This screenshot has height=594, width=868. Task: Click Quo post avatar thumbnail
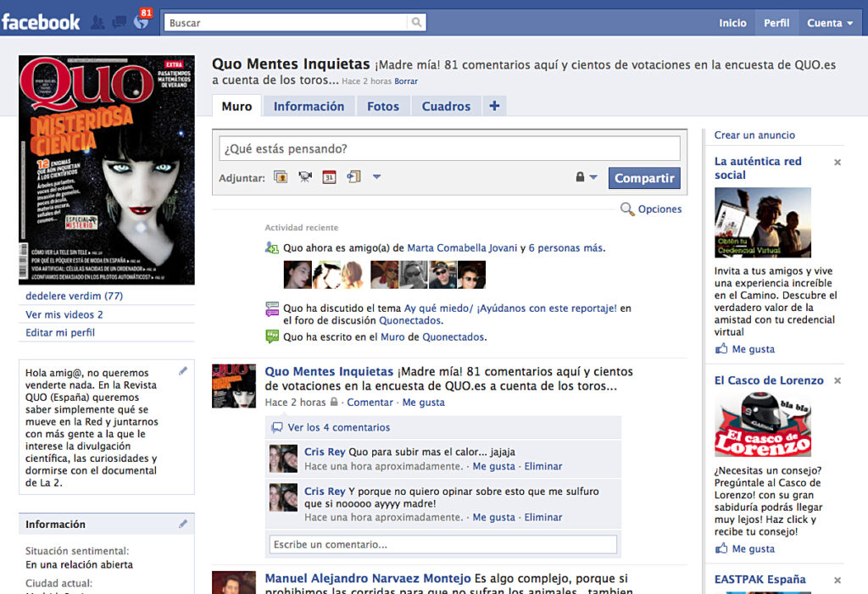coord(234,386)
